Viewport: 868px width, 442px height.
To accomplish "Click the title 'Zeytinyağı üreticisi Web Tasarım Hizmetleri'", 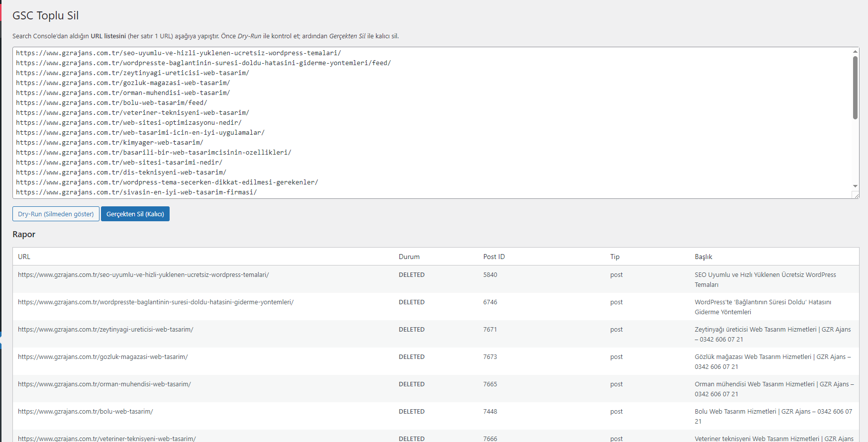I will tap(773, 334).
